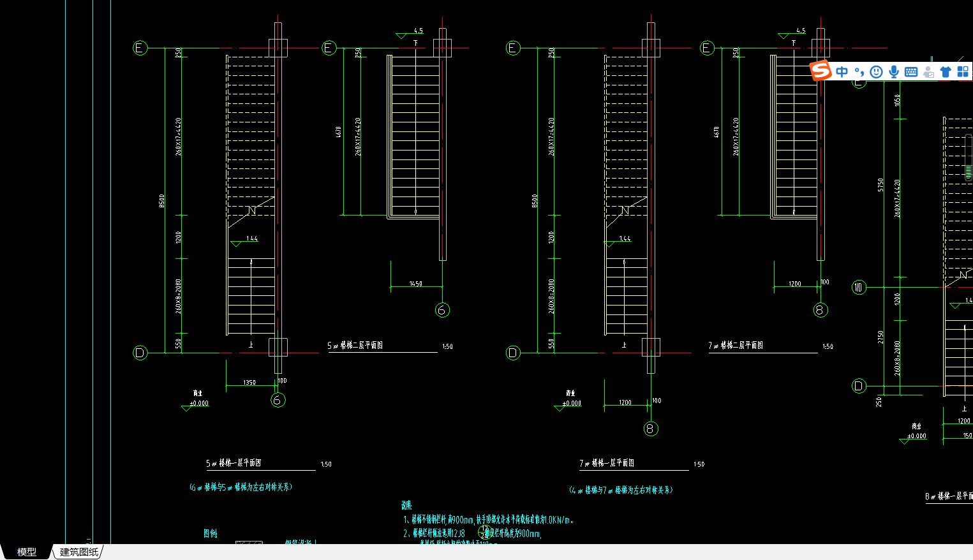Click the greyed Sogou account user icon
This screenshot has width=973, height=560.
928,72
